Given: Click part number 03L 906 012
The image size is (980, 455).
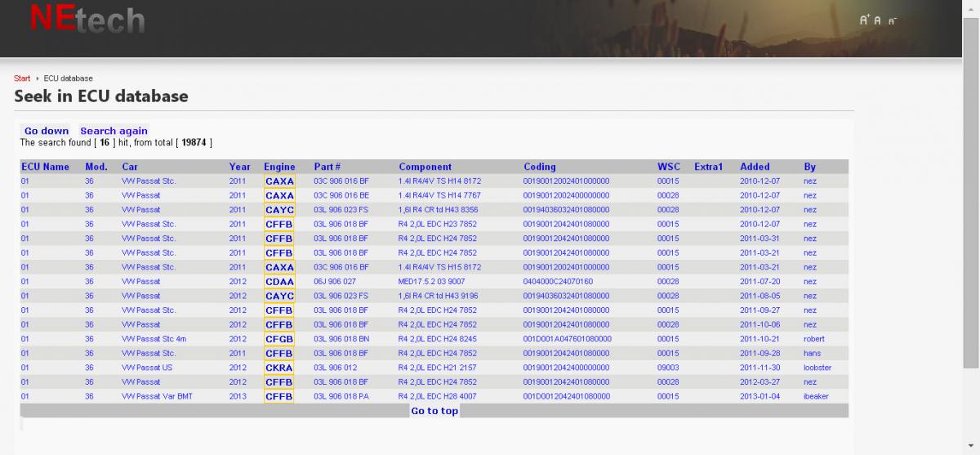Looking at the screenshot, I should click(335, 368).
